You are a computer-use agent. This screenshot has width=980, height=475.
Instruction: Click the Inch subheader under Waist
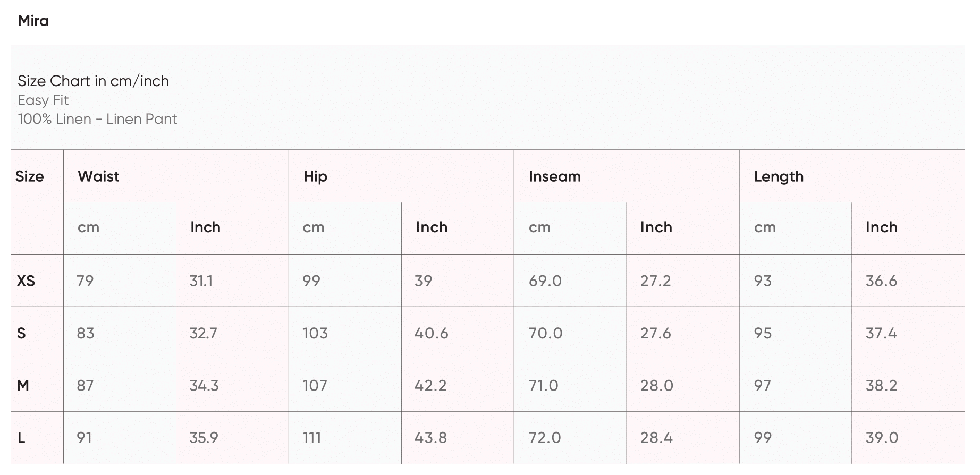[x=205, y=227]
